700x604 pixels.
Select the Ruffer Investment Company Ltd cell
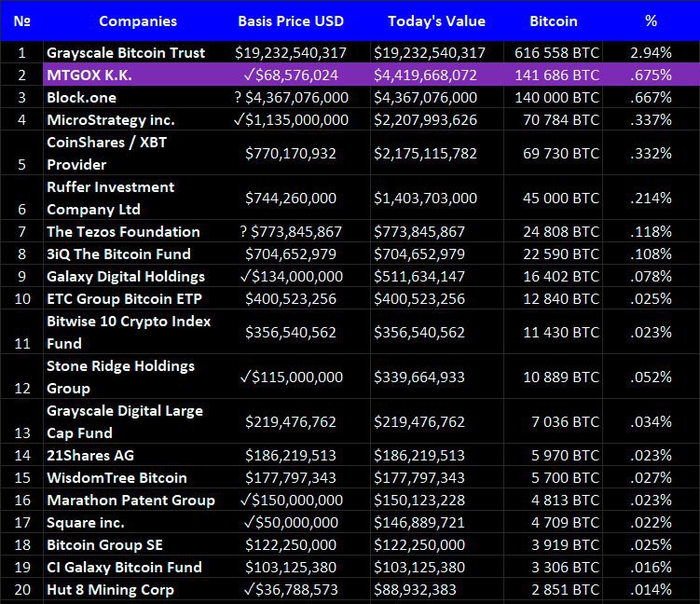[110, 198]
